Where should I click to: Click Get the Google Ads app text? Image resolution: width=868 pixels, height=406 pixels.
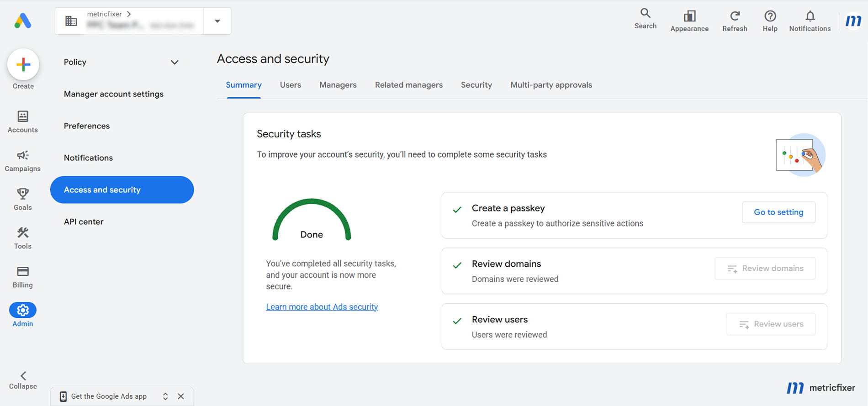(109, 396)
